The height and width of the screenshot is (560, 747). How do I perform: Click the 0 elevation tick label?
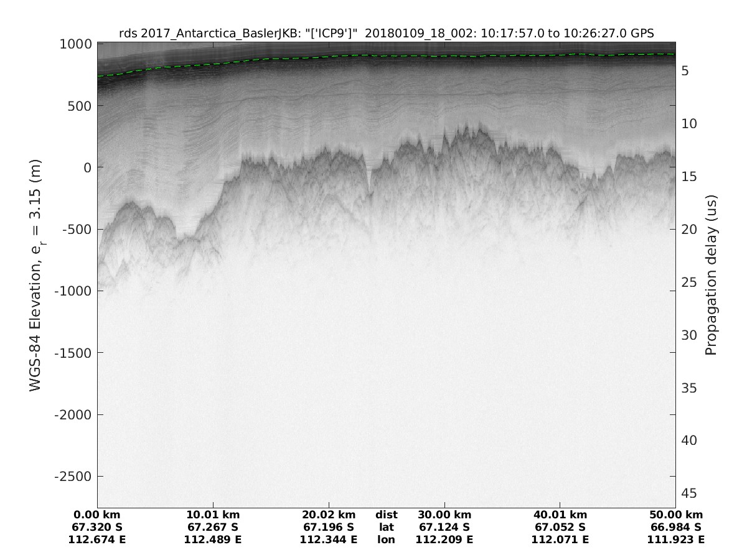[88, 167]
